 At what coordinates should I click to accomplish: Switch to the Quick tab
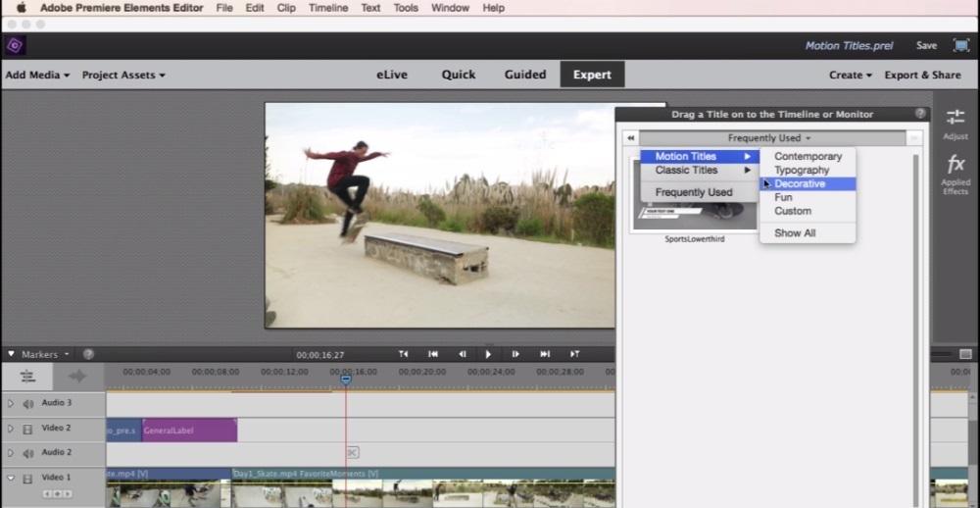pos(459,75)
